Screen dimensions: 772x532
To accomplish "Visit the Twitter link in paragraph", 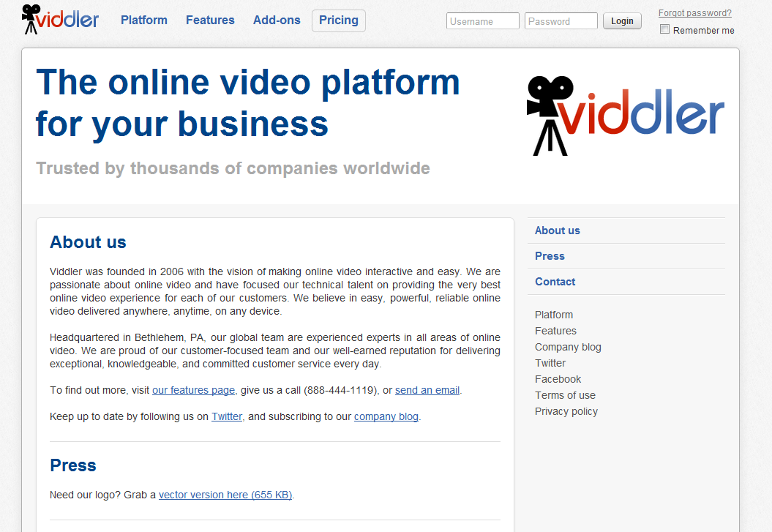I will (x=227, y=416).
